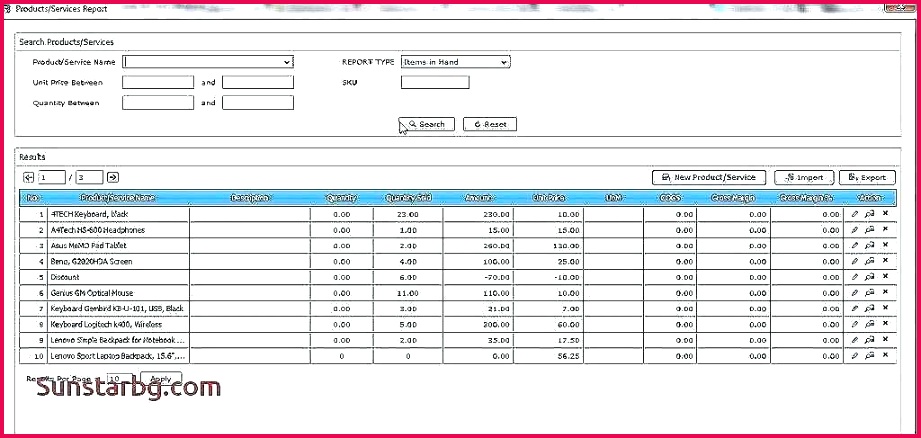The width and height of the screenshot is (921, 438).
Task: Sort by Product/Service Name column header
Action: pos(117,198)
